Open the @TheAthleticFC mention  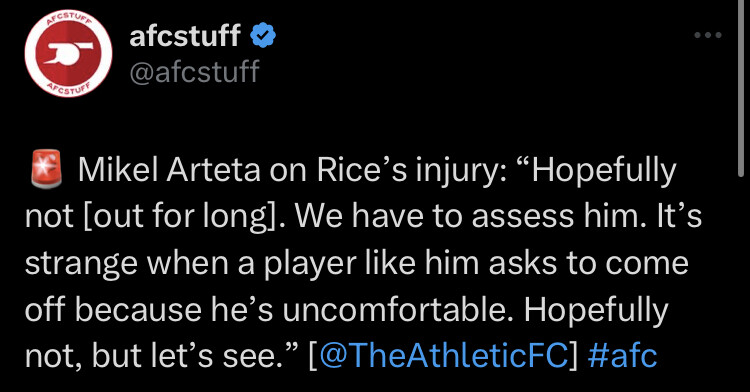tap(443, 356)
